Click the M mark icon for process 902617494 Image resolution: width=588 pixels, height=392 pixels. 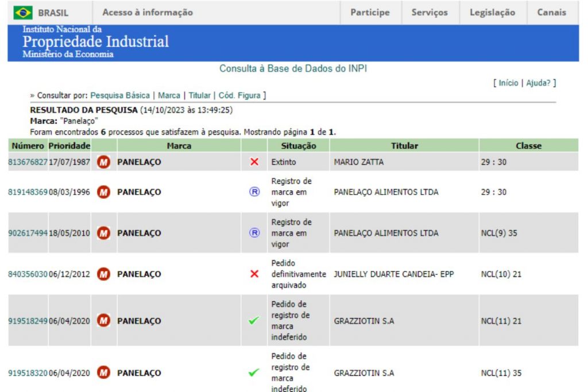click(x=103, y=233)
